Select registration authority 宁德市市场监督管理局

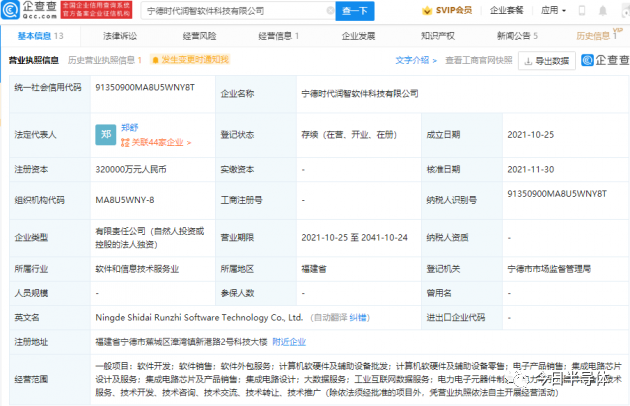pos(549,269)
